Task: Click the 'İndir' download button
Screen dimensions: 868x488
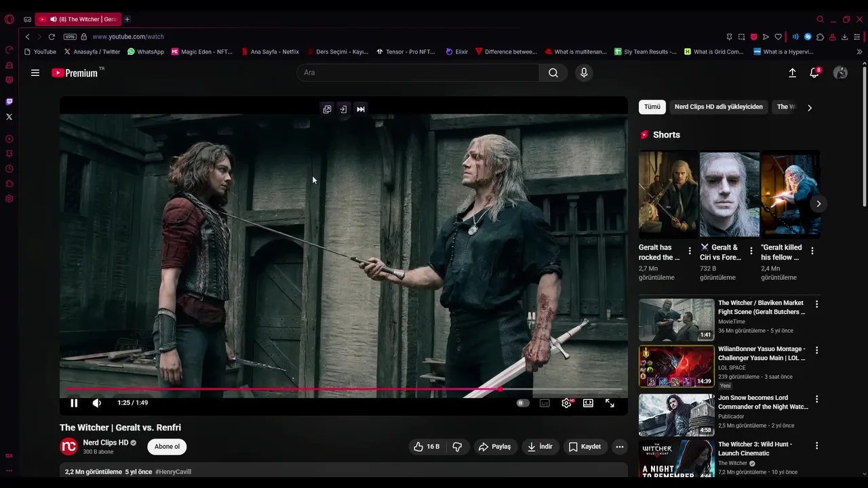Action: [540, 447]
